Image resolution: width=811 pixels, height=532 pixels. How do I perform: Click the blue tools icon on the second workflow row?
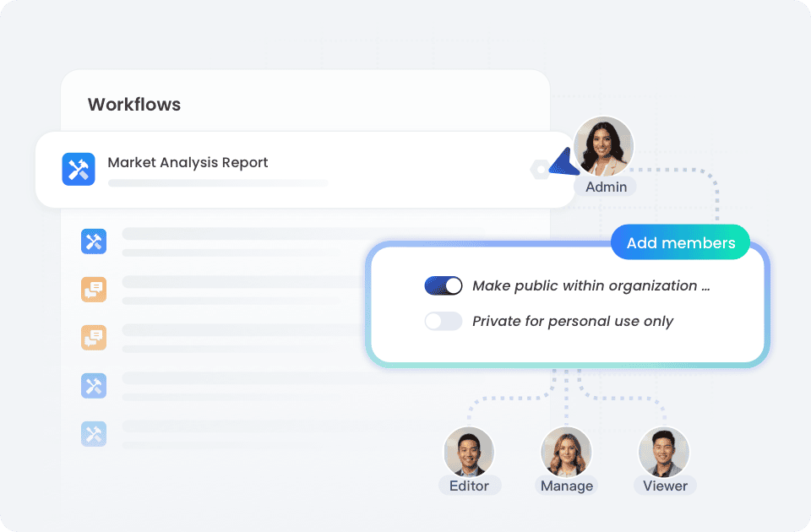coord(93,242)
